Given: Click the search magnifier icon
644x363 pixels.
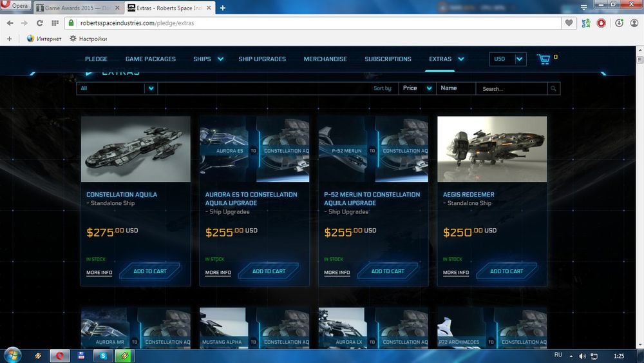Looking at the screenshot, I should [553, 88].
